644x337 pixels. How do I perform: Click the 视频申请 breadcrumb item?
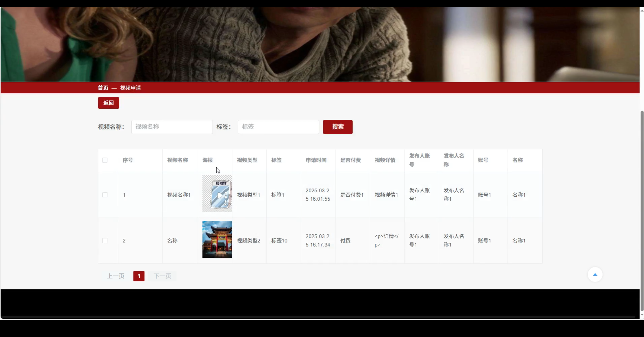(x=130, y=88)
